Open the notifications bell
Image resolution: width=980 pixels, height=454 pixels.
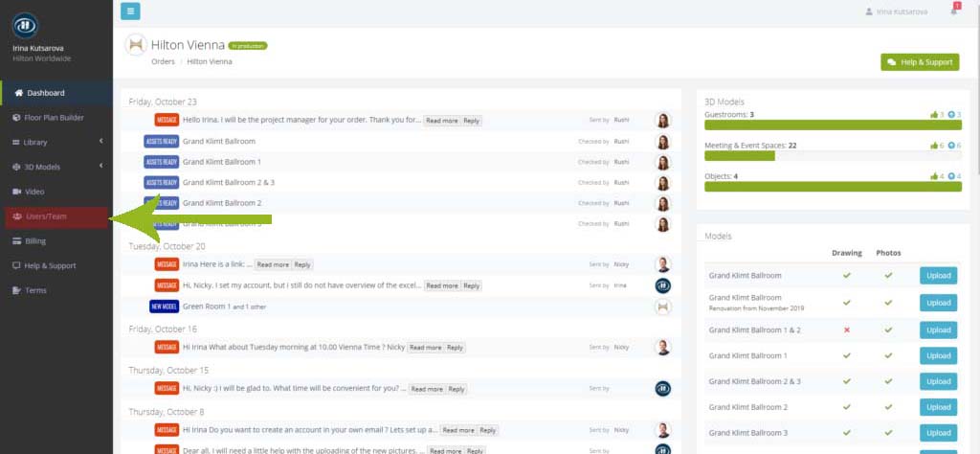pyautogui.click(x=954, y=11)
